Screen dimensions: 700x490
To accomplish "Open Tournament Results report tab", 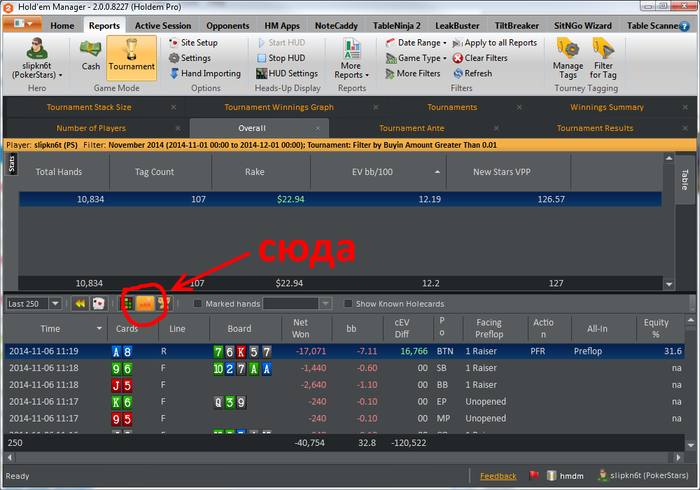I will pos(595,128).
